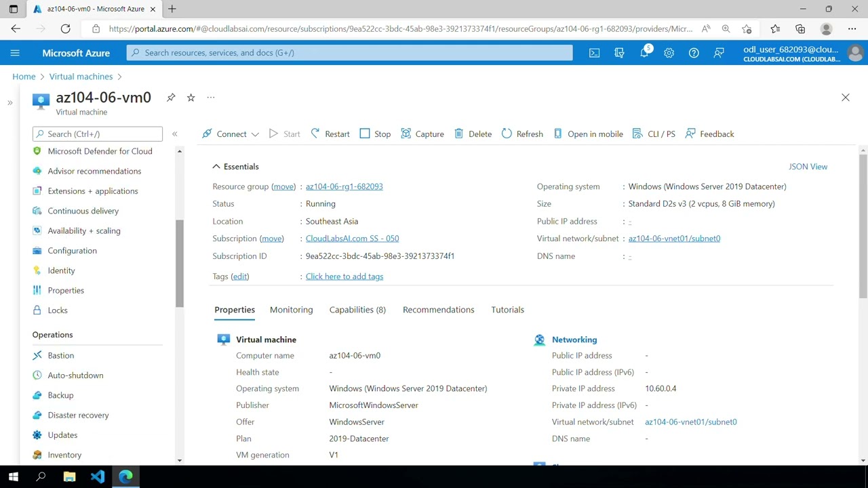Open the Help question mark icon
This screenshot has width=868, height=488.
(x=694, y=53)
